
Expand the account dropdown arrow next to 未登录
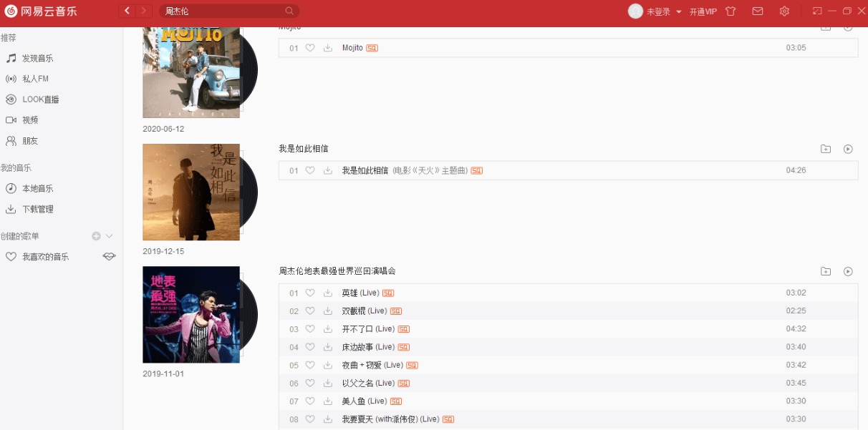(679, 11)
